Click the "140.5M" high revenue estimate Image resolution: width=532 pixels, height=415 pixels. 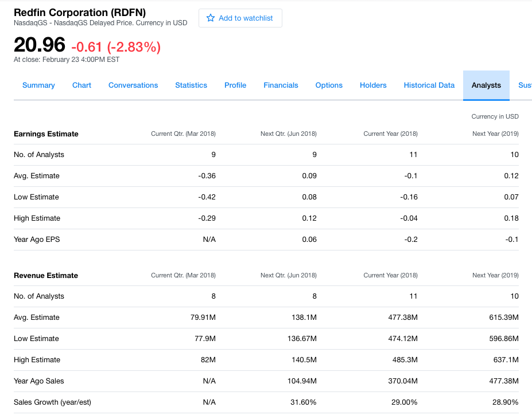tap(304, 360)
